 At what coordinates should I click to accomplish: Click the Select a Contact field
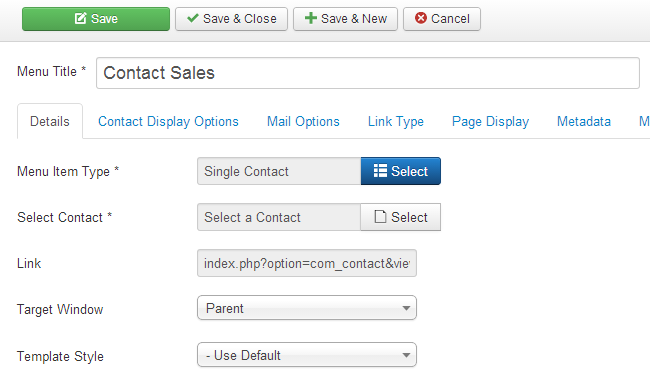279,217
